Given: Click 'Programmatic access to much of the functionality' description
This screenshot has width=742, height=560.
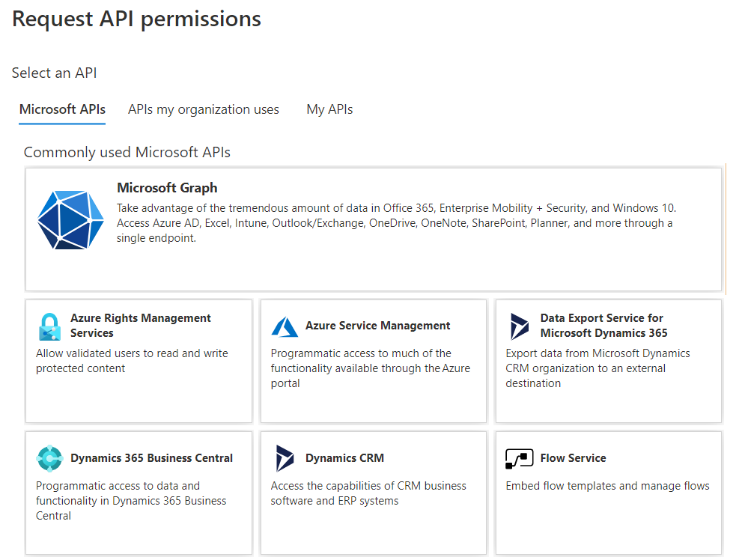Looking at the screenshot, I should pyautogui.click(x=371, y=368).
